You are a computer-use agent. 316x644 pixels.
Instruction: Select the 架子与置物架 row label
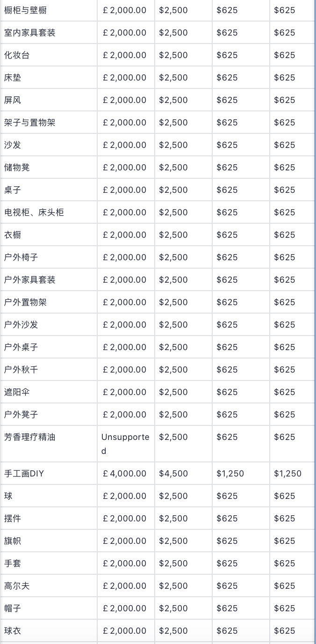29,123
